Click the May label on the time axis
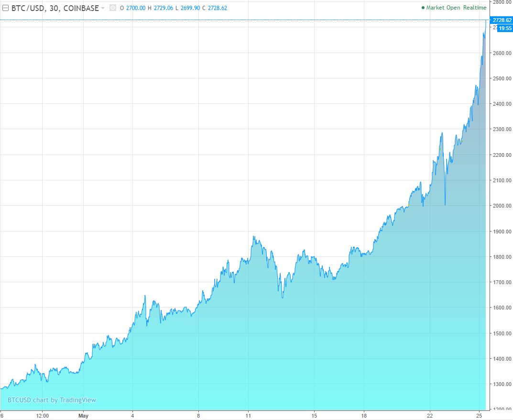513x420 pixels. 83,416
